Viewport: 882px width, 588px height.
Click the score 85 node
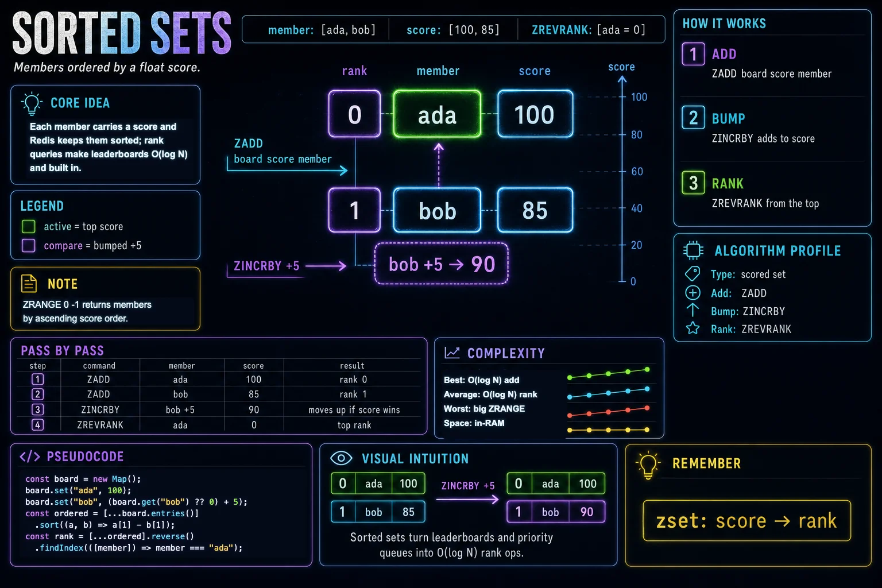click(x=535, y=211)
